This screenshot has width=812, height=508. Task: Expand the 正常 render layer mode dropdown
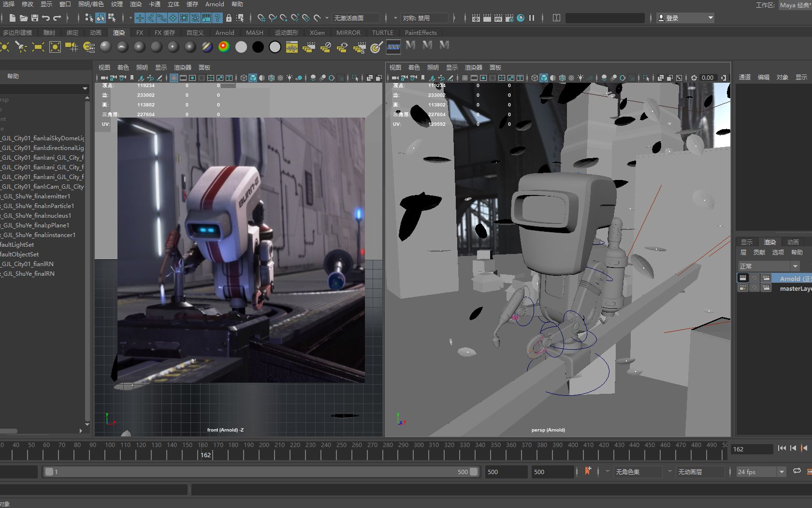click(768, 266)
